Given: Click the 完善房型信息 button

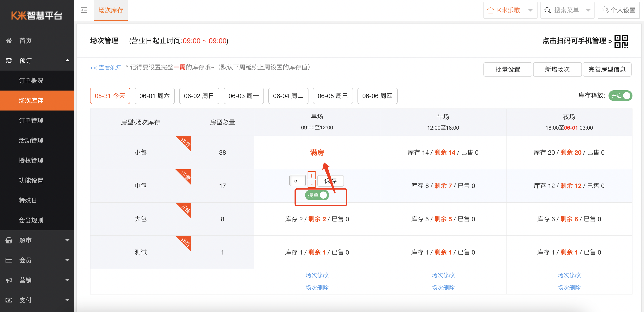Looking at the screenshot, I should click(607, 69).
